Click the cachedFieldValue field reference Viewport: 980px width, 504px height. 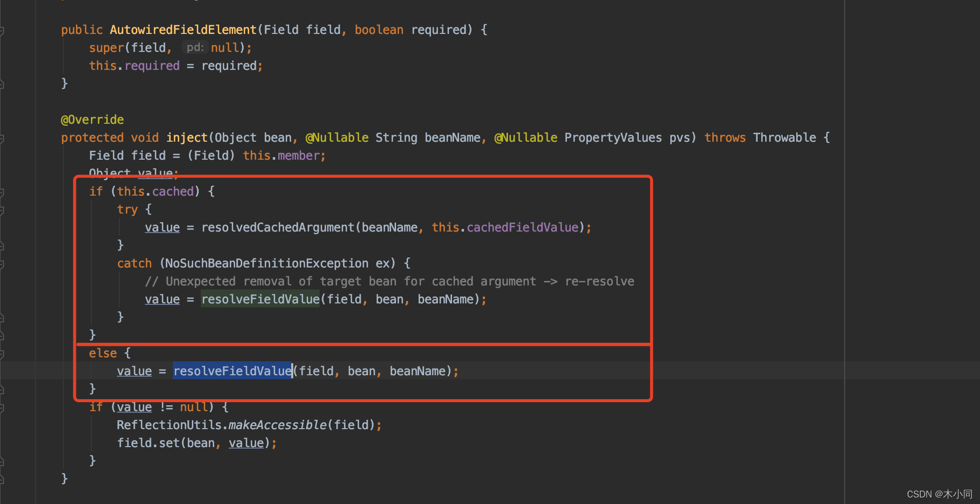click(x=522, y=228)
